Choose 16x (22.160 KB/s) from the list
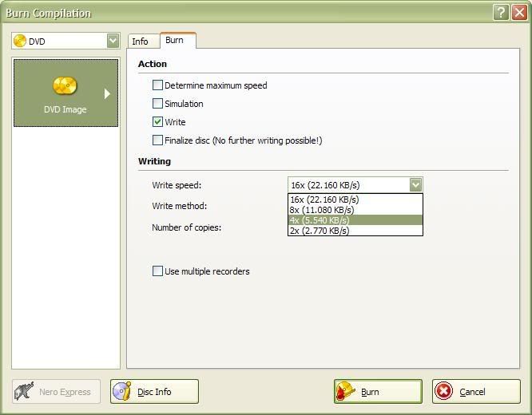This screenshot has width=532, height=415. point(355,200)
